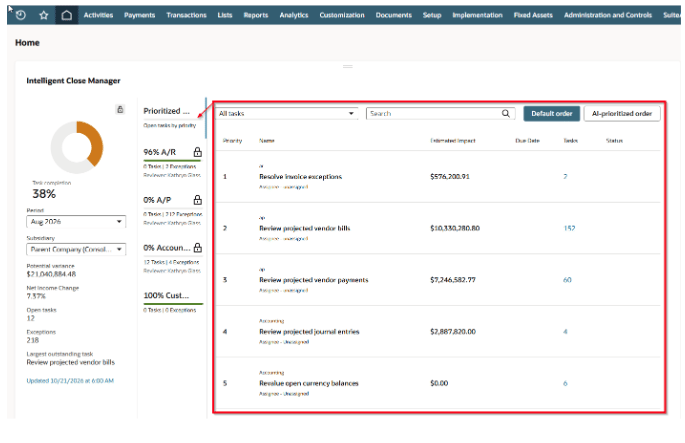Open the Documents menu
This screenshot has height=443, width=685.
(394, 15)
